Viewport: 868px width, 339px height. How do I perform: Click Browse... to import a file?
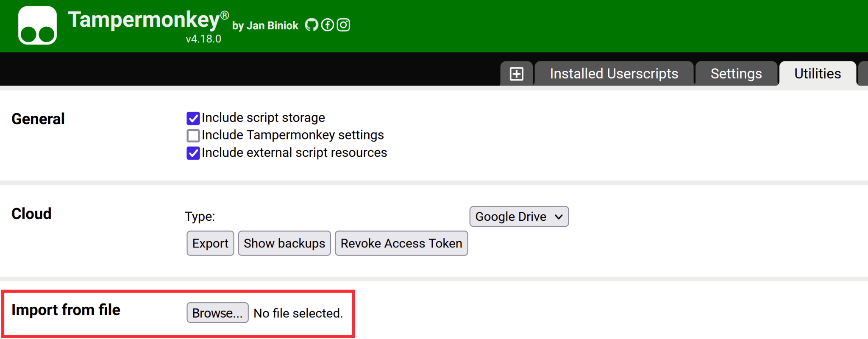(x=217, y=313)
